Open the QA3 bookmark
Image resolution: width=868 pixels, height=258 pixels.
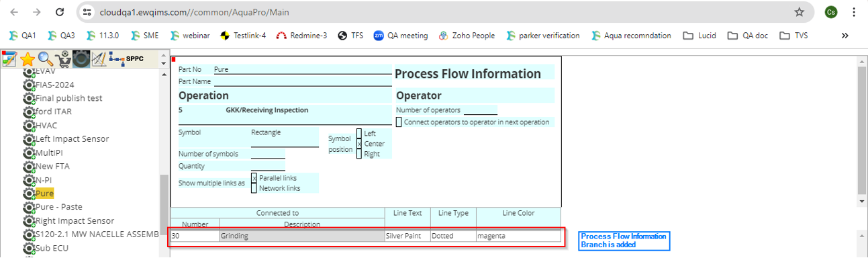[x=61, y=36]
